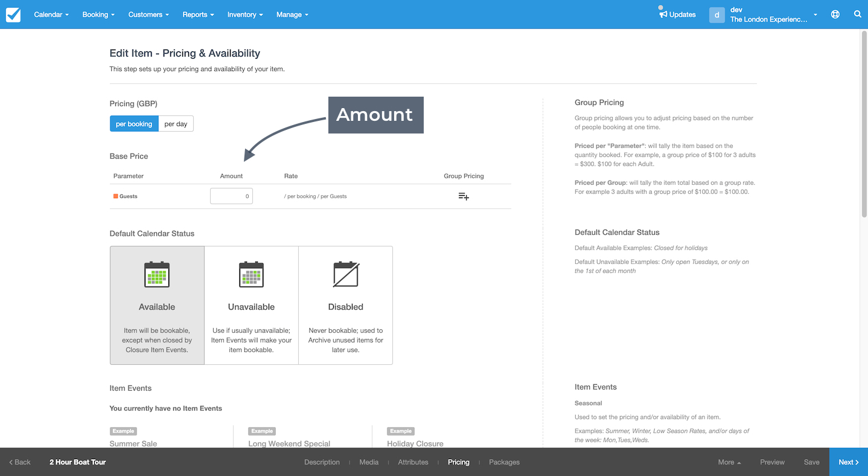
Task: Click the Amount column header
Action: (x=231, y=176)
